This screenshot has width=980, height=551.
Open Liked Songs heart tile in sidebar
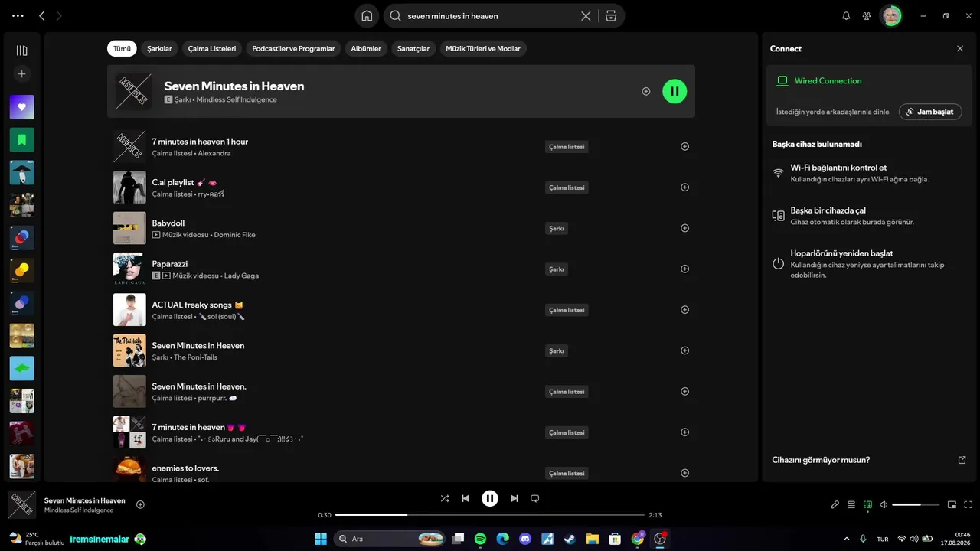click(x=22, y=107)
